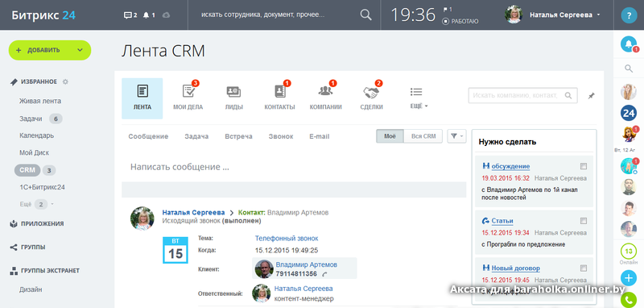Switch to the Задача tab
Image resolution: width=644 pixels, height=308 pixels.
(x=196, y=136)
